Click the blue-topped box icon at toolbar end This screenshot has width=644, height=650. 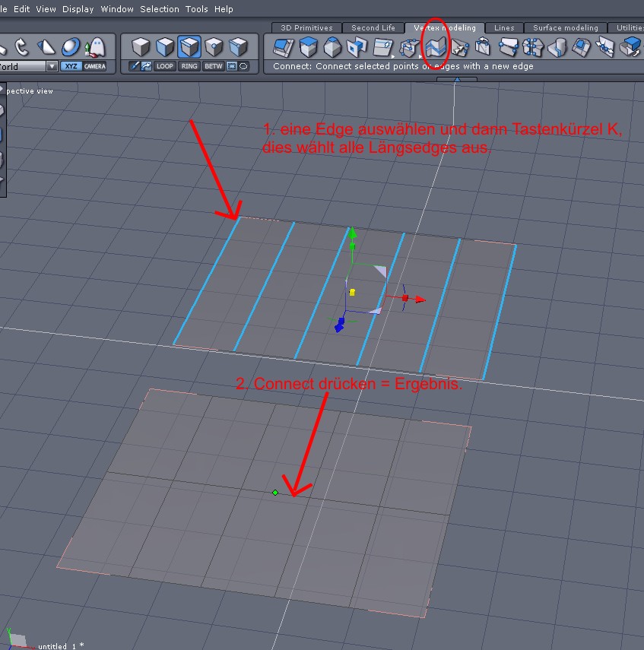(630, 47)
